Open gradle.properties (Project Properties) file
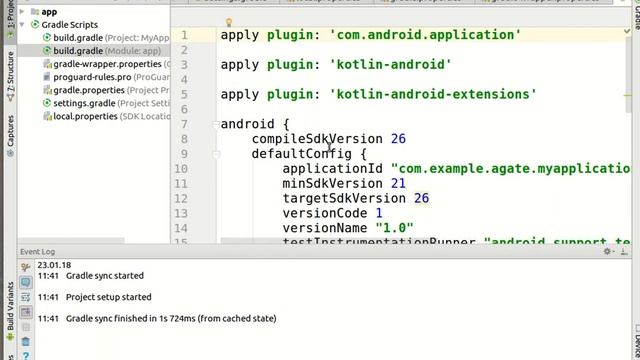This screenshot has height=360, width=640. (107, 90)
